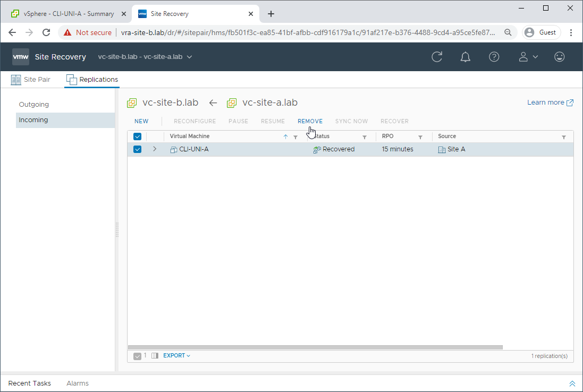Click the 15 minutes RPO cell
The width and height of the screenshot is (583, 392).
click(x=398, y=149)
